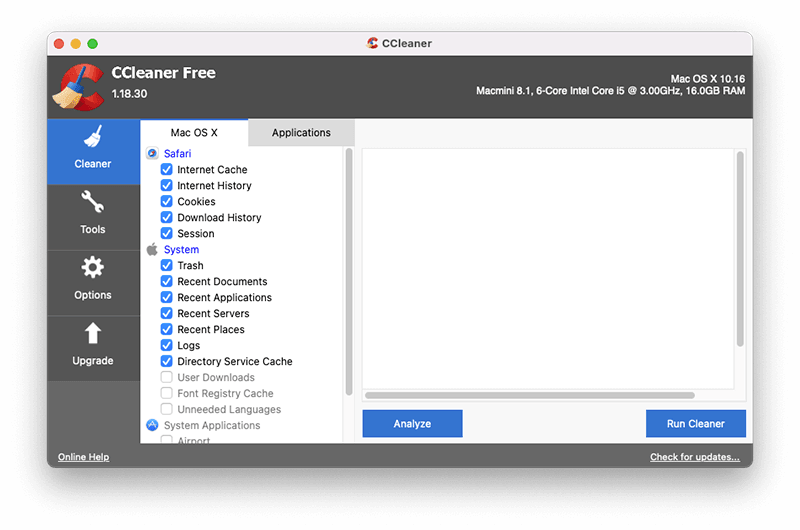This screenshot has width=800, height=530.
Task: Uncheck the Session checkbox
Action: pyautogui.click(x=166, y=233)
